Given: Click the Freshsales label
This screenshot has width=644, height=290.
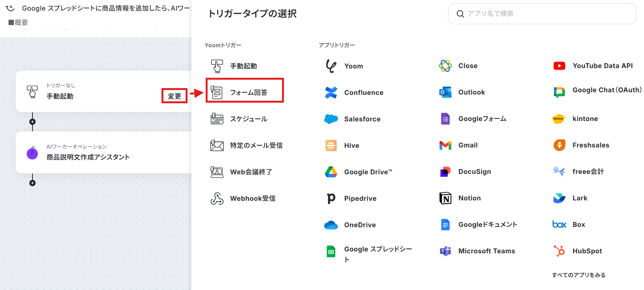Looking at the screenshot, I should (591, 145).
